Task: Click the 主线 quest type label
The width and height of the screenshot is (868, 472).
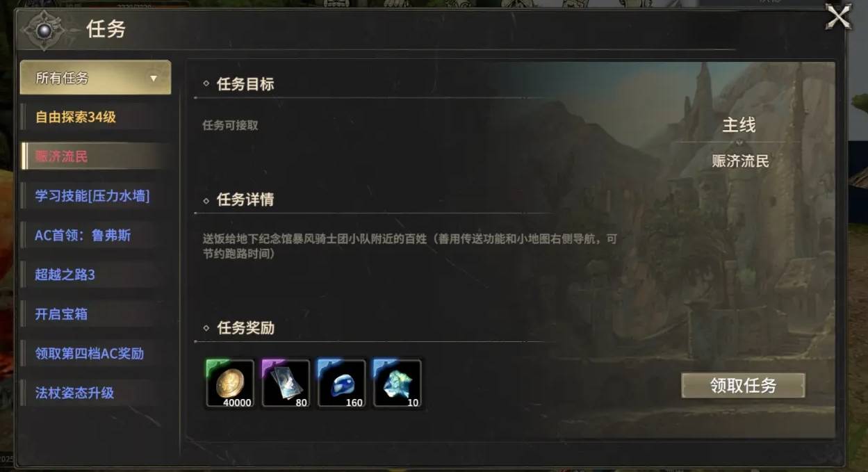Action: (x=739, y=125)
